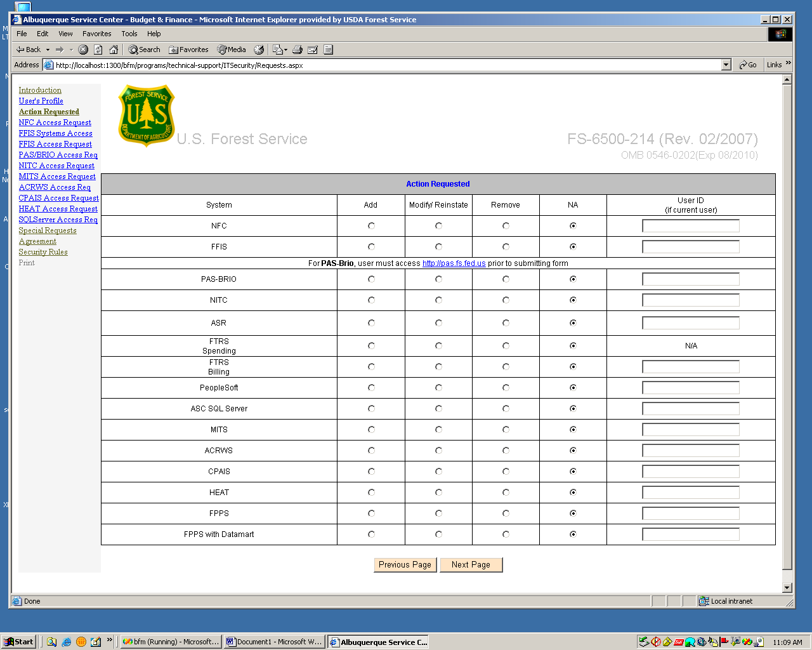Launch Internet Explorer from Quick Launch
This screenshot has height=650, width=812.
[66, 642]
